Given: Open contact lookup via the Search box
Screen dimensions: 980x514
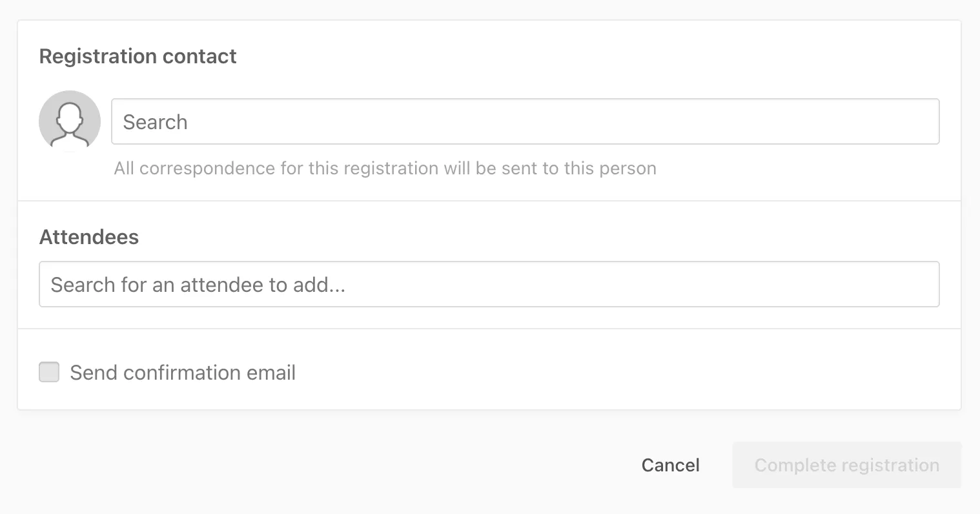Looking at the screenshot, I should click(525, 121).
